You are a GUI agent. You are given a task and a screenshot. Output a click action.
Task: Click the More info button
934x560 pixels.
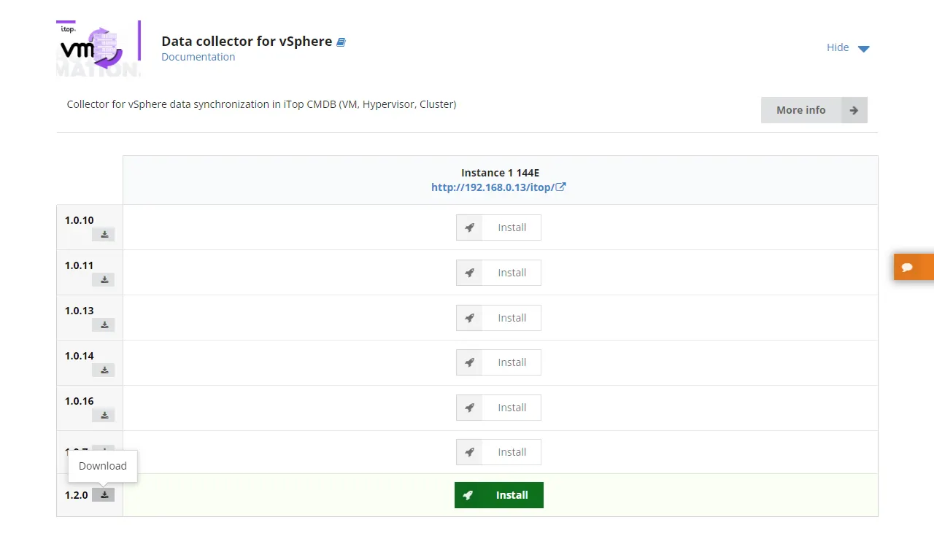click(814, 110)
